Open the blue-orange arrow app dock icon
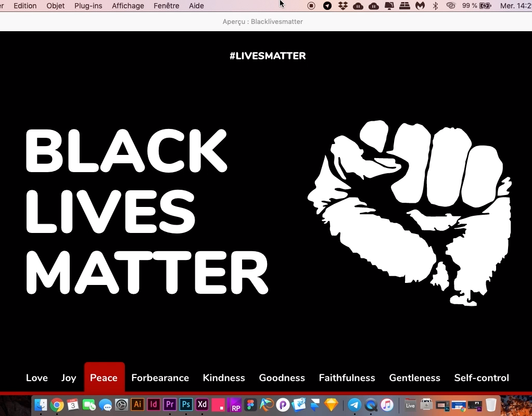 267,405
